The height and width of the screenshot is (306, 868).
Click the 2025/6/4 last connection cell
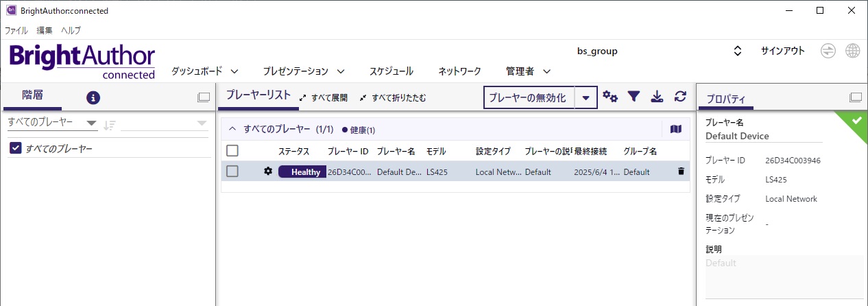(596, 172)
